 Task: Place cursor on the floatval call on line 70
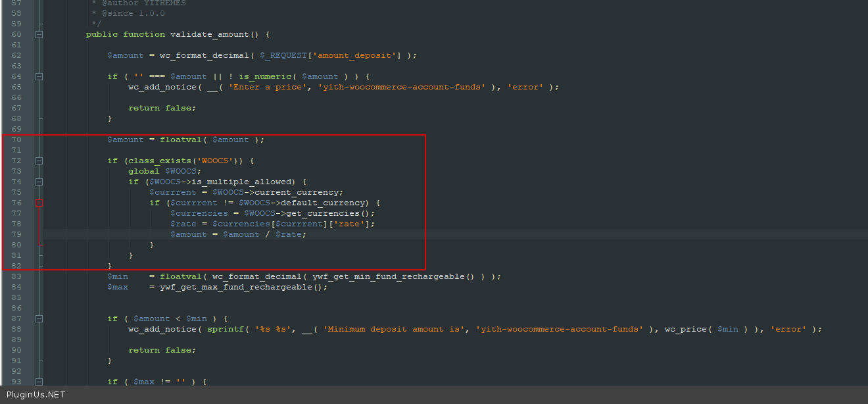[x=180, y=139]
